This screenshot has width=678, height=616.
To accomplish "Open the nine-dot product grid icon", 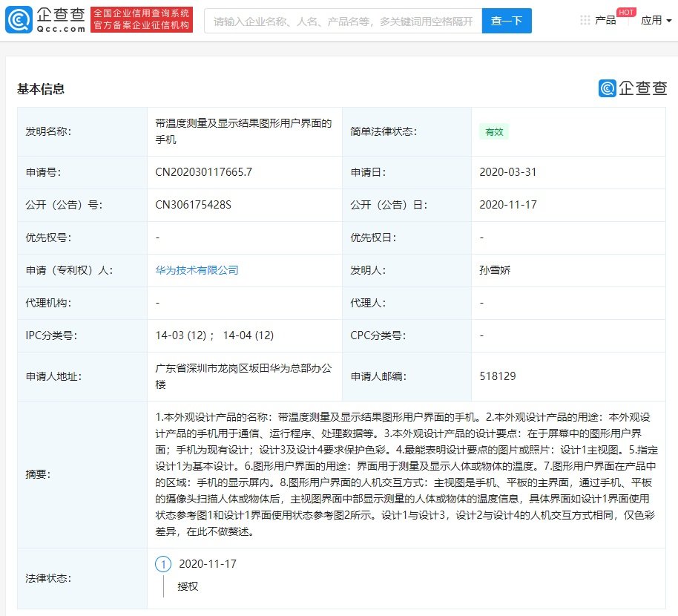I will point(585,19).
